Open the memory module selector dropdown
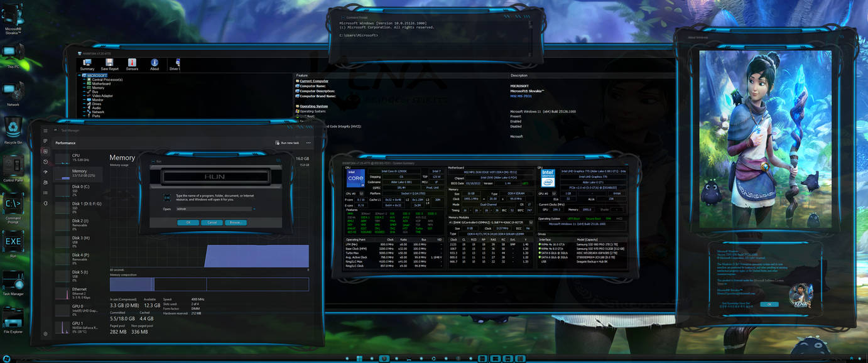Viewport: 868px width, 363px height. (531, 222)
